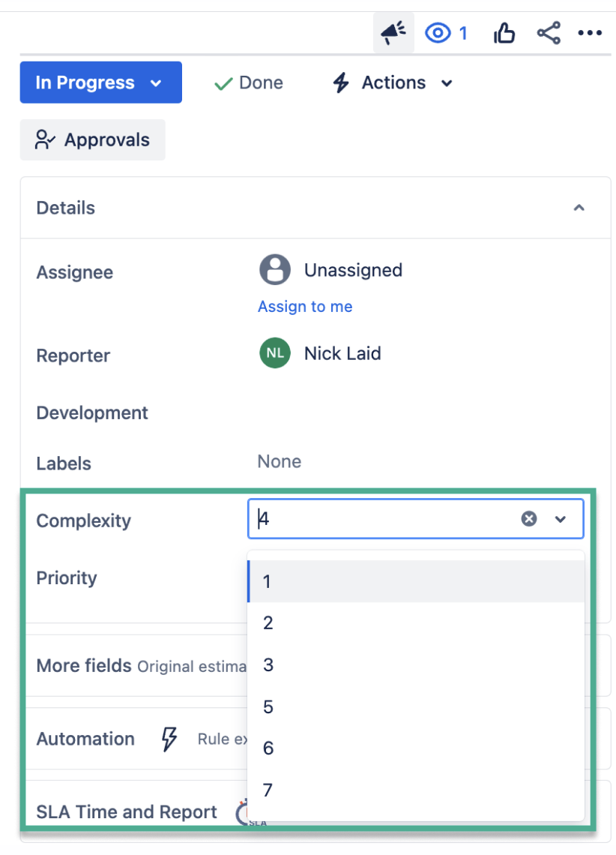Click the Assignee field label
Screen dimensions: 616x855
tap(75, 272)
